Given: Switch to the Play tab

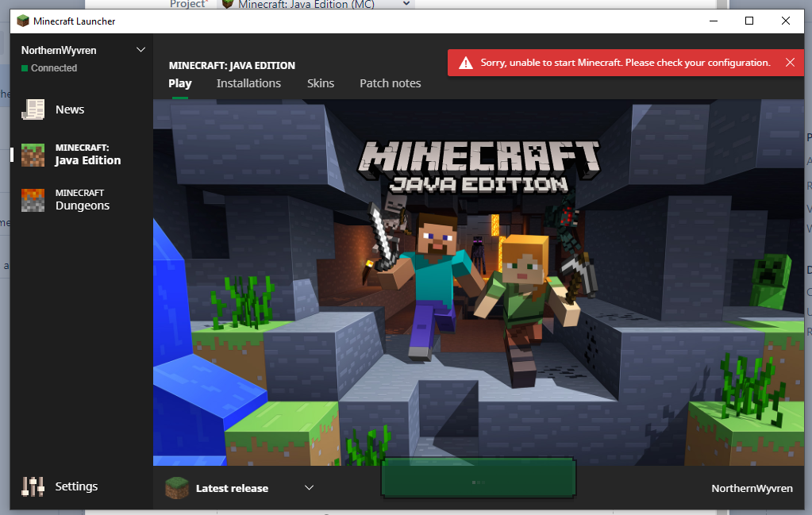Looking at the screenshot, I should coord(180,83).
